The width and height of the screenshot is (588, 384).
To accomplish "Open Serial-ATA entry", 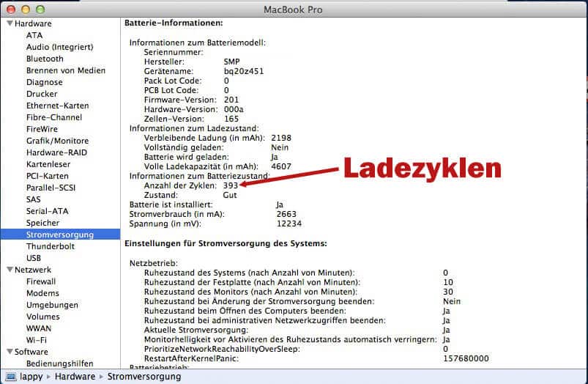I will pos(48,211).
